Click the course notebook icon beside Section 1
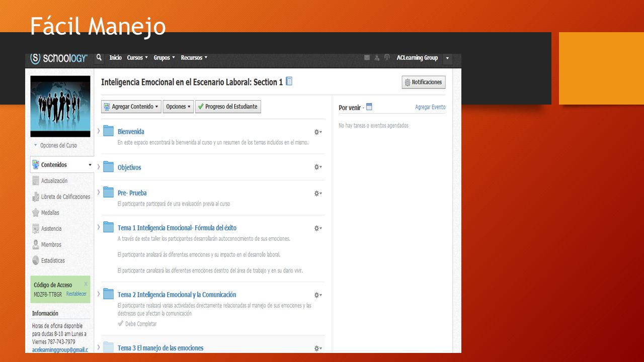This screenshot has width=644, height=362. [x=289, y=81]
